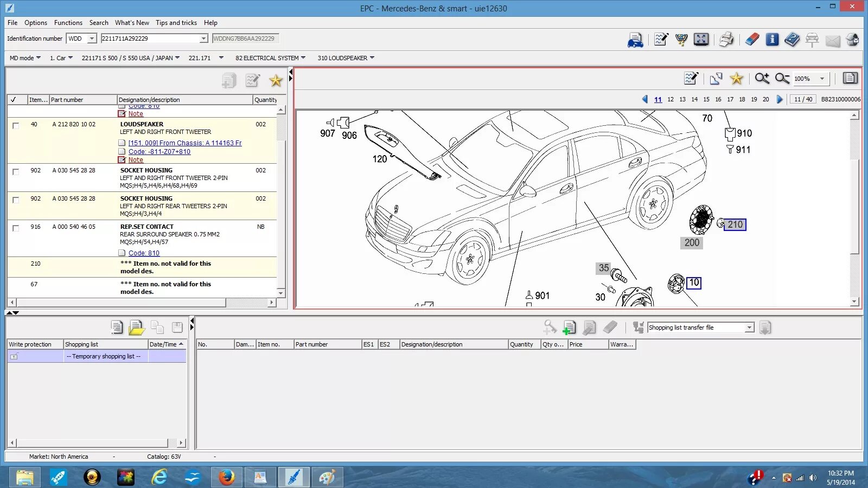Open the Search menu
The width and height of the screenshot is (868, 488).
(99, 23)
